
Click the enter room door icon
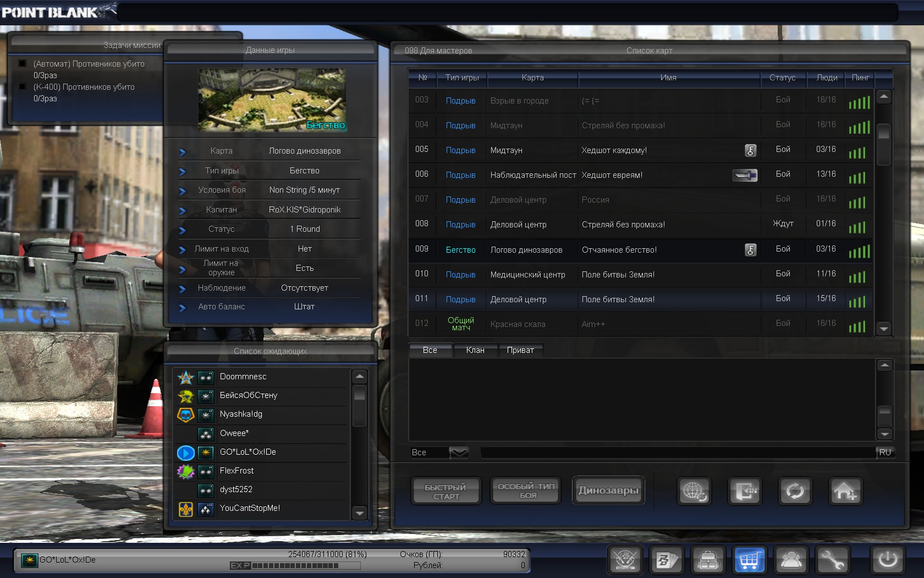pos(745,490)
